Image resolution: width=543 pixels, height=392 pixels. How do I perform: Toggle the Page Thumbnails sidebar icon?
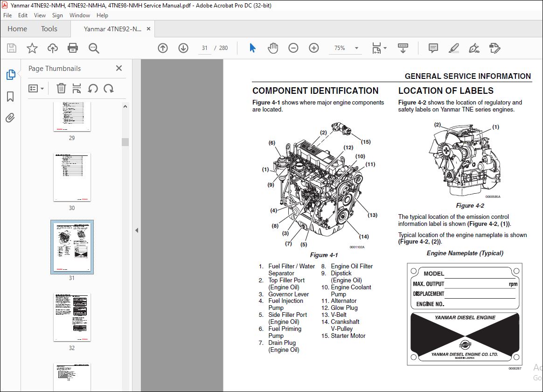[11, 75]
